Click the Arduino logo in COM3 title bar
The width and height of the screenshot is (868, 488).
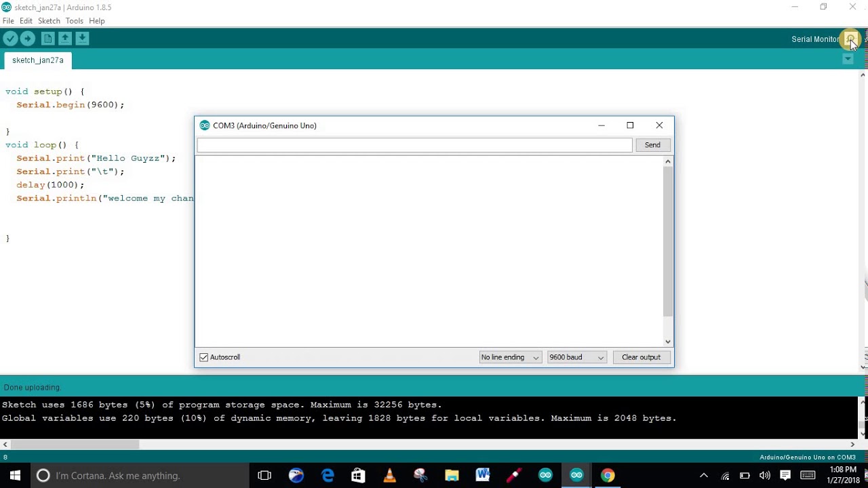pyautogui.click(x=204, y=125)
